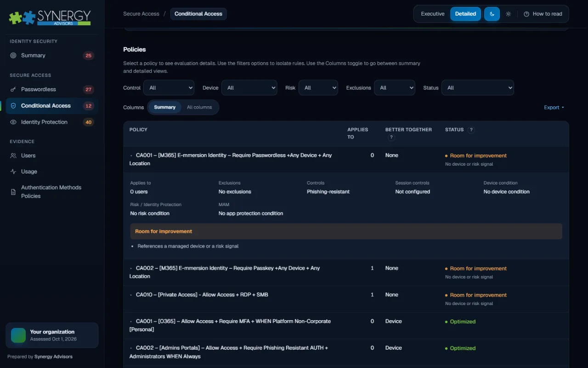Select the Summary columns view

[x=165, y=107]
